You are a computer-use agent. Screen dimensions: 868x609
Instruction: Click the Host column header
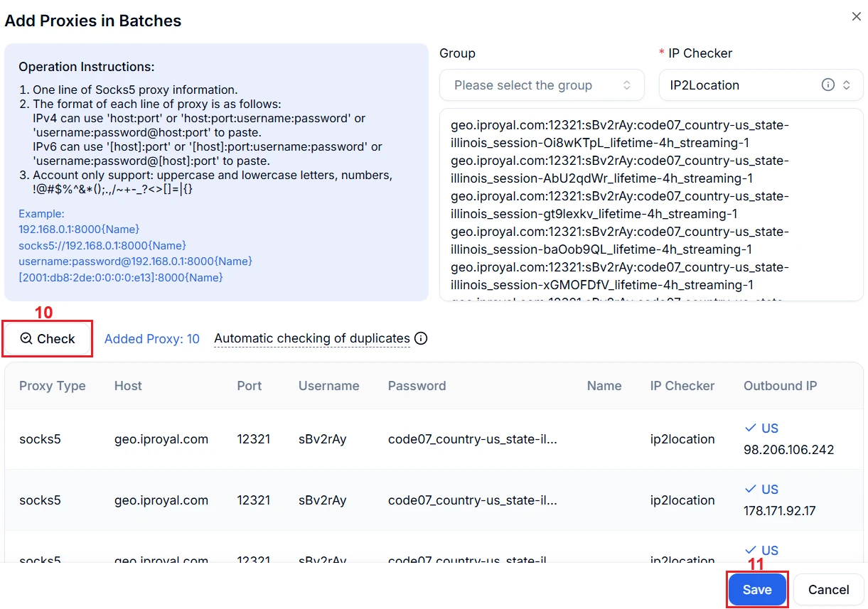(128, 386)
